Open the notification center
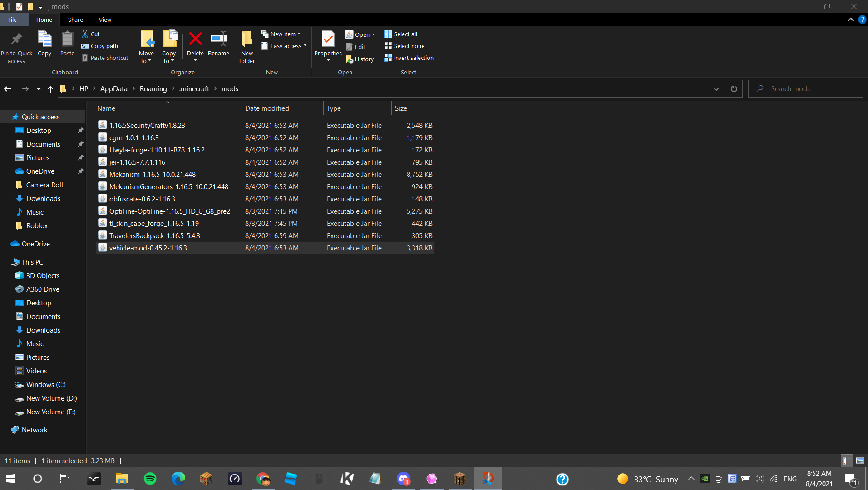Screen dimensions: 868x490 pyautogui.click(x=850, y=479)
